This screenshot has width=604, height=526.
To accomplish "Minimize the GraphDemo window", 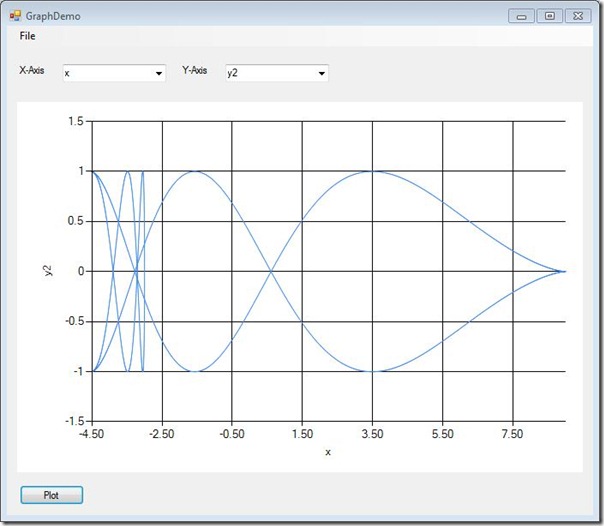I will coord(522,16).
